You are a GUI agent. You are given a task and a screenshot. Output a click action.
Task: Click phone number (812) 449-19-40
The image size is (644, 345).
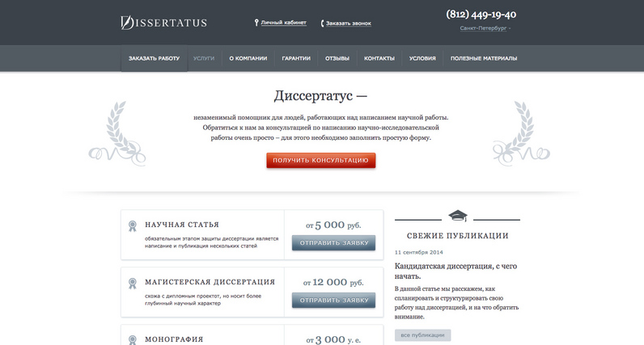481,15
